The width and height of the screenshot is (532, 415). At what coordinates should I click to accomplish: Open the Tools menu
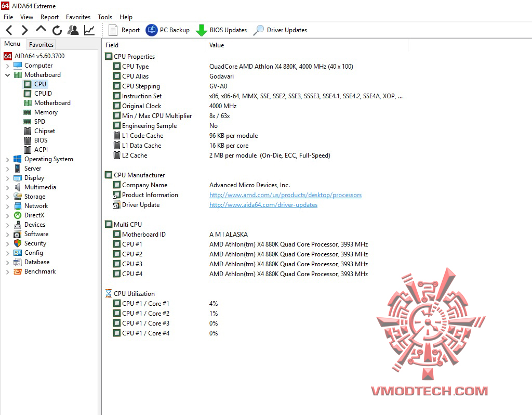click(105, 17)
